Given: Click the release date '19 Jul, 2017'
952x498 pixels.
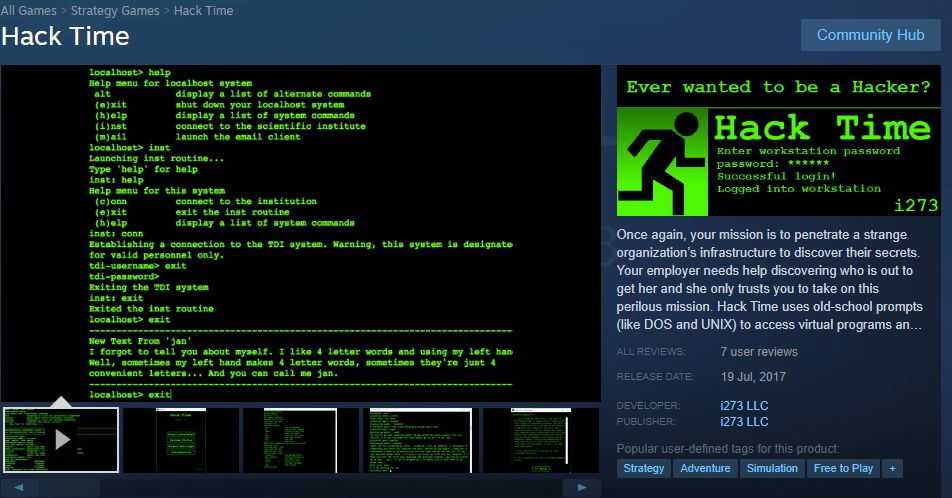Looking at the screenshot, I should click(x=753, y=377).
